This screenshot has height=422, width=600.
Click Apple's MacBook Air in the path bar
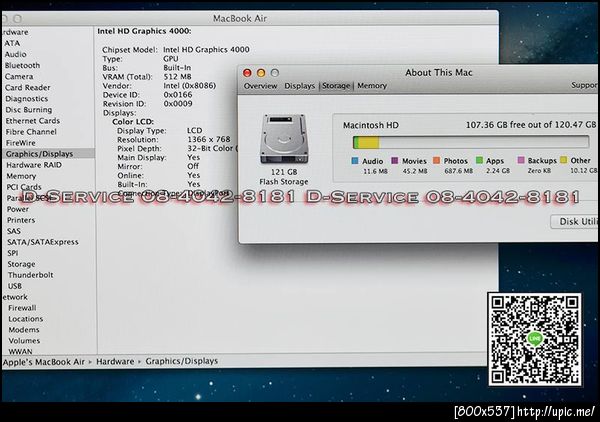pos(44,362)
